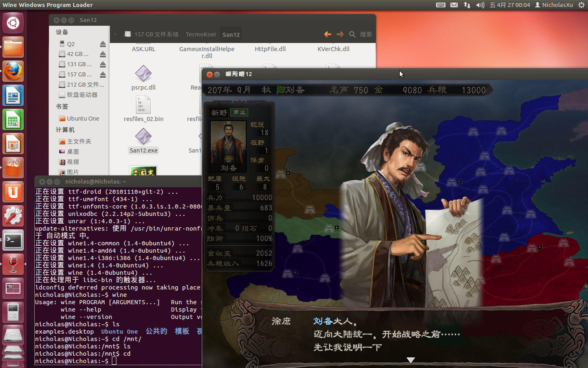Click the 募兵量 683 stat row

pos(240,208)
